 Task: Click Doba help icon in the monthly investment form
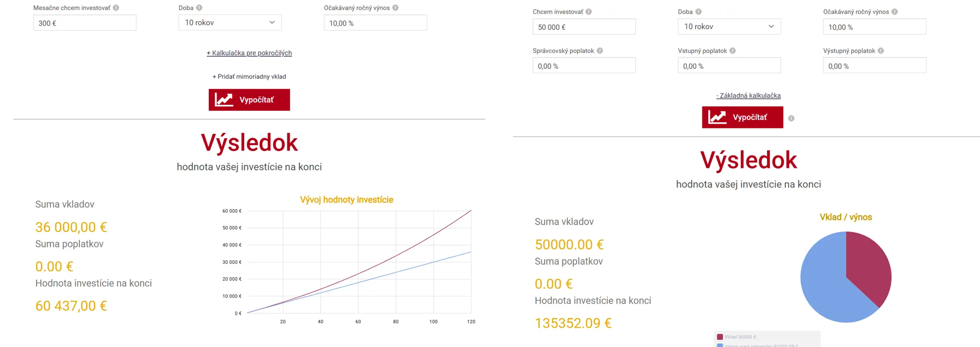point(199,8)
